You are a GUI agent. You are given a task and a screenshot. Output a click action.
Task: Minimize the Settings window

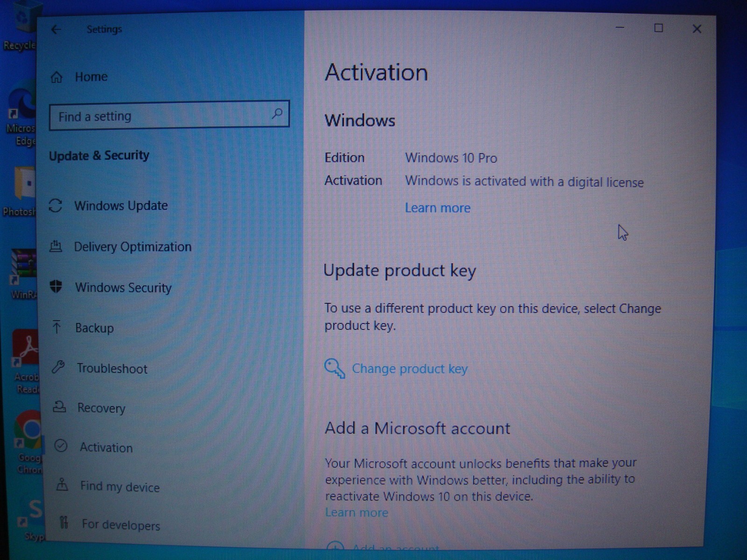tap(620, 28)
